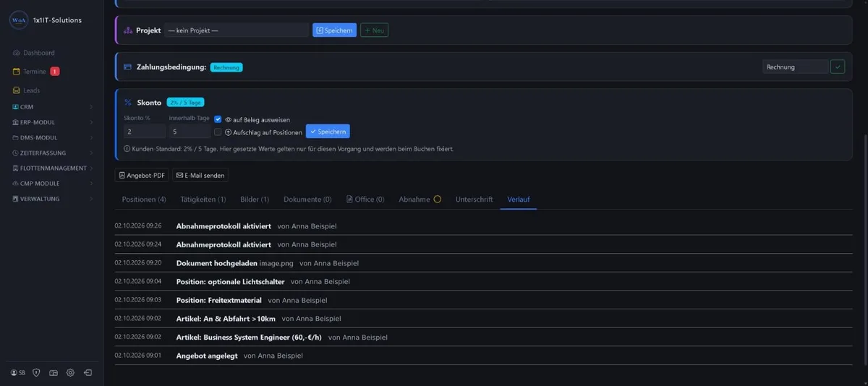Image resolution: width=868 pixels, height=386 pixels.
Task: Expand the CMP MODULE menu
Action: (x=53, y=184)
